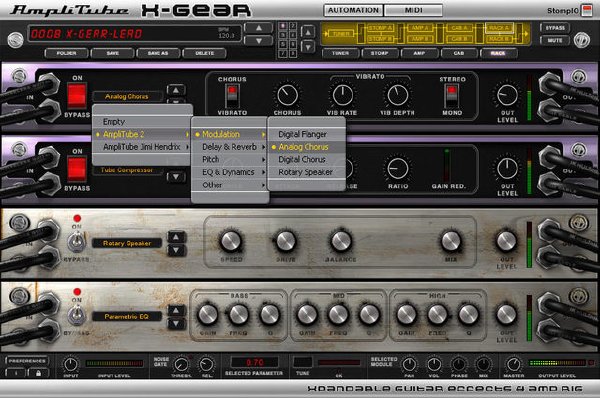Click the up arrow beside Rotary Speaker selector

176,237
